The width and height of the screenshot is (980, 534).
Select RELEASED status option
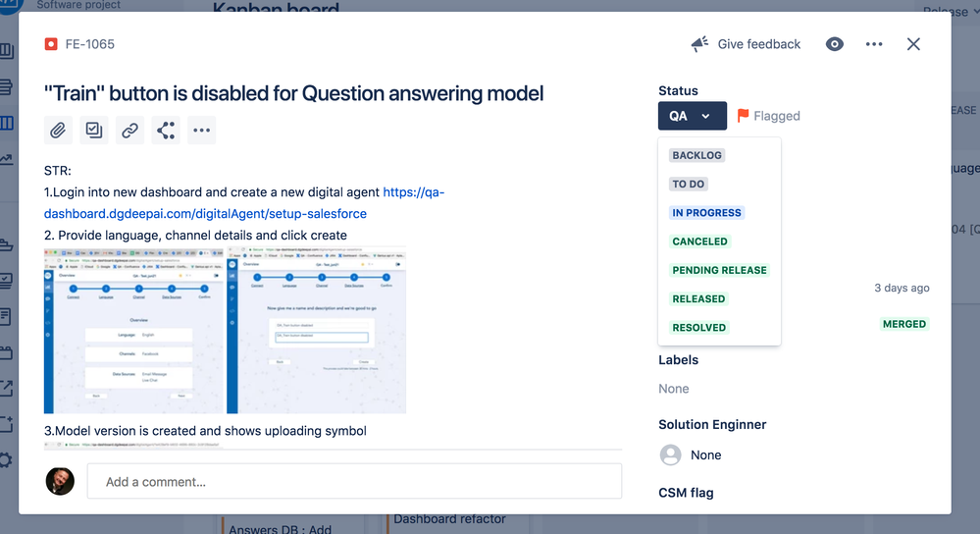698,298
